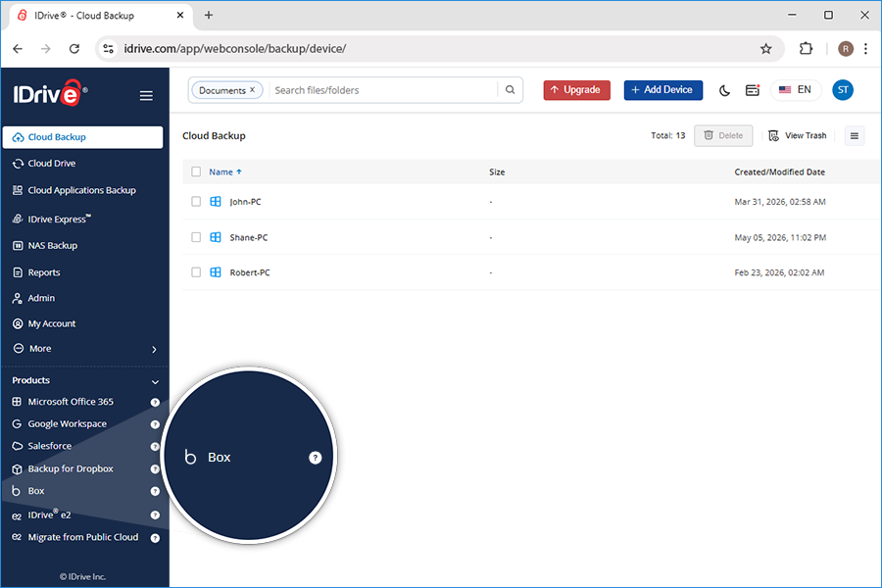The image size is (882, 588).
Task: Open list view options icon beside View Trash
Action: click(x=855, y=135)
